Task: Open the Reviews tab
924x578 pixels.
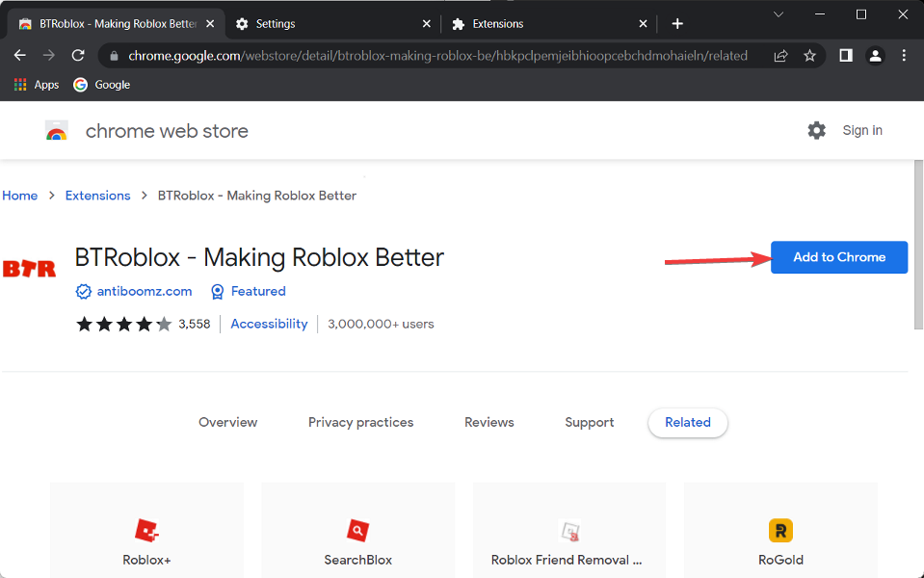Action: 489,423
